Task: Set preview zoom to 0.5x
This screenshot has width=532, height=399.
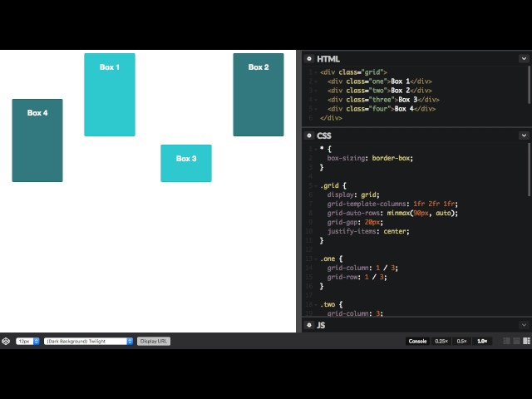Action: coord(461,342)
